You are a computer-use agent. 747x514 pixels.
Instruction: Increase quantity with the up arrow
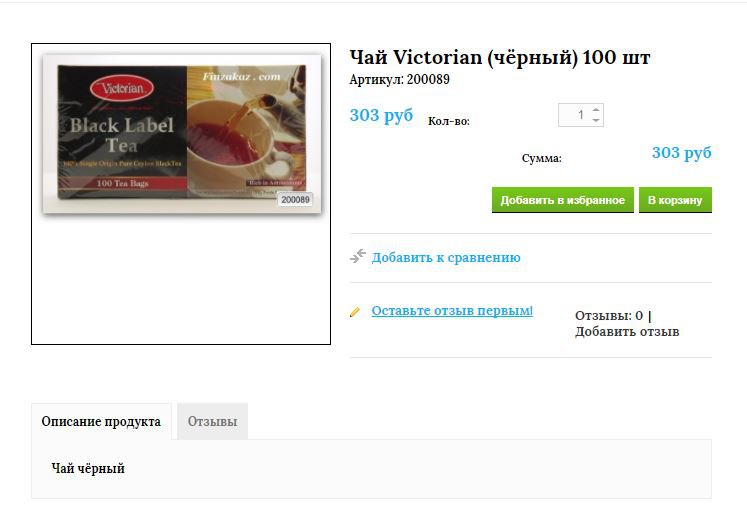coord(596,110)
